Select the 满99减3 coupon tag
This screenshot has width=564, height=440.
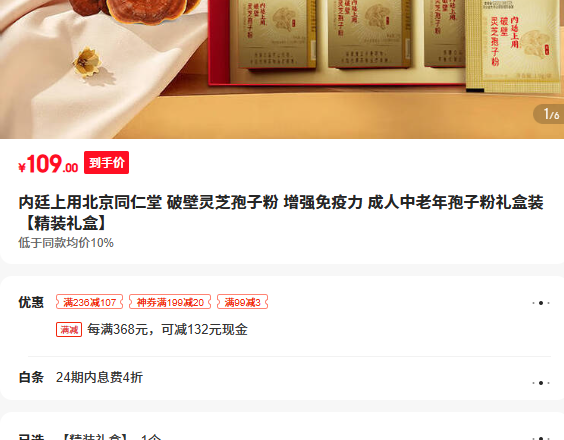coord(242,302)
